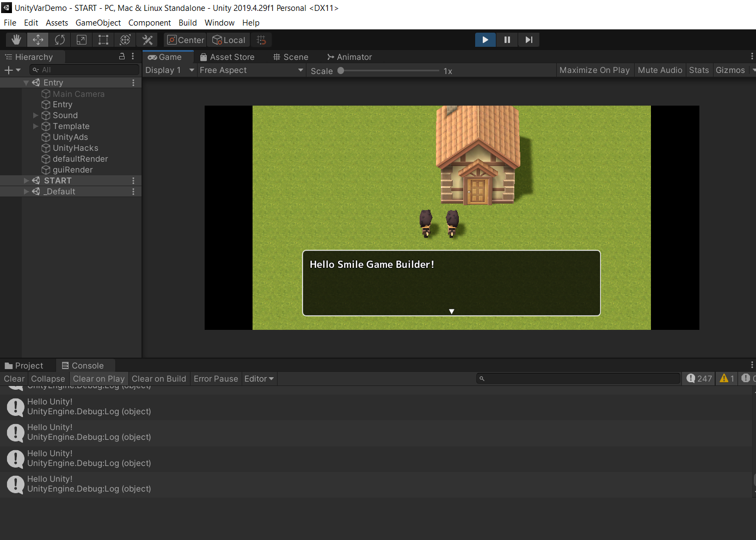Select the defaultRender object
The image size is (756, 540).
(x=80, y=159)
